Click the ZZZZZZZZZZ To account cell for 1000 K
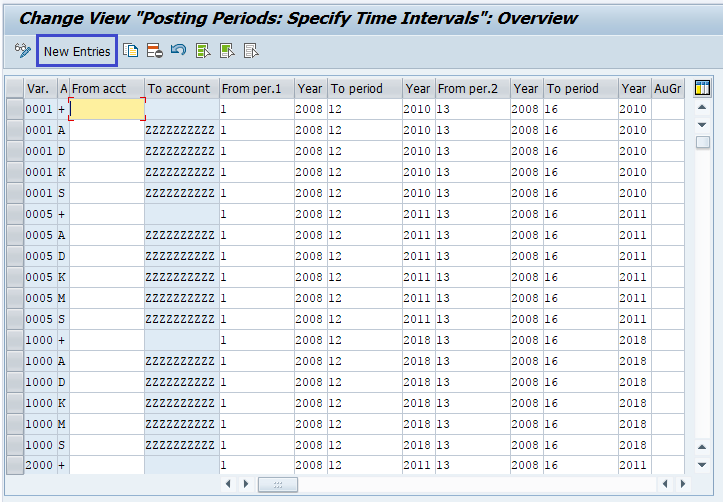This screenshot has width=723, height=502. click(x=181, y=403)
